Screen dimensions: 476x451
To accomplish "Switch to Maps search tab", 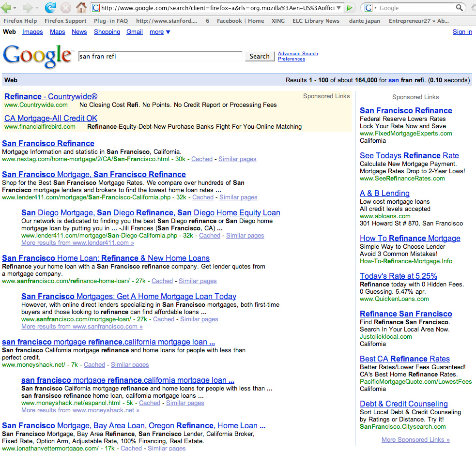I will point(57,32).
